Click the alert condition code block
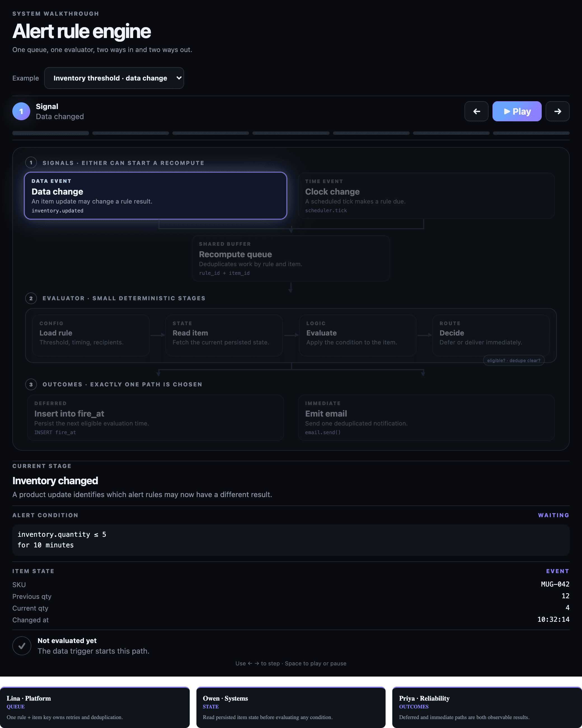Image resolution: width=582 pixels, height=728 pixels. (x=291, y=540)
